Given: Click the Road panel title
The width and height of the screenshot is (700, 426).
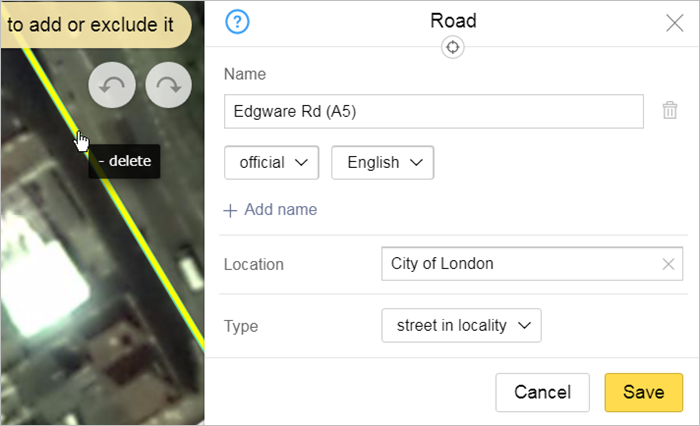Looking at the screenshot, I should 453,20.
